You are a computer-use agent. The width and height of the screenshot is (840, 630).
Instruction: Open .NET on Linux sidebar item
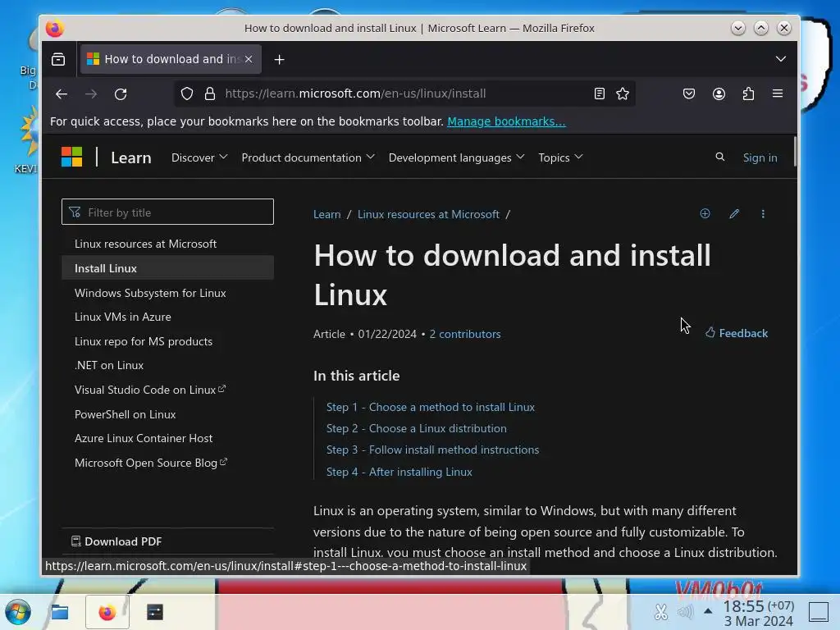click(x=109, y=365)
